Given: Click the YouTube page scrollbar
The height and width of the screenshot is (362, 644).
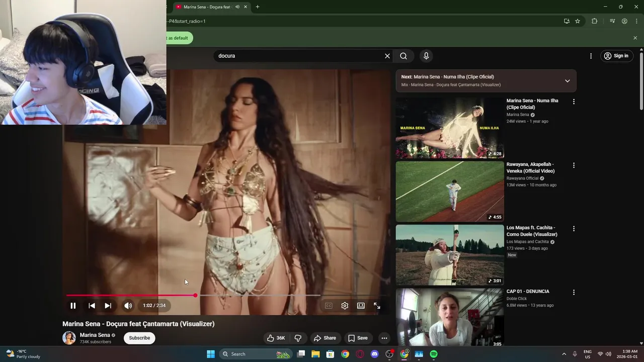Looking at the screenshot, I should [x=641, y=80].
